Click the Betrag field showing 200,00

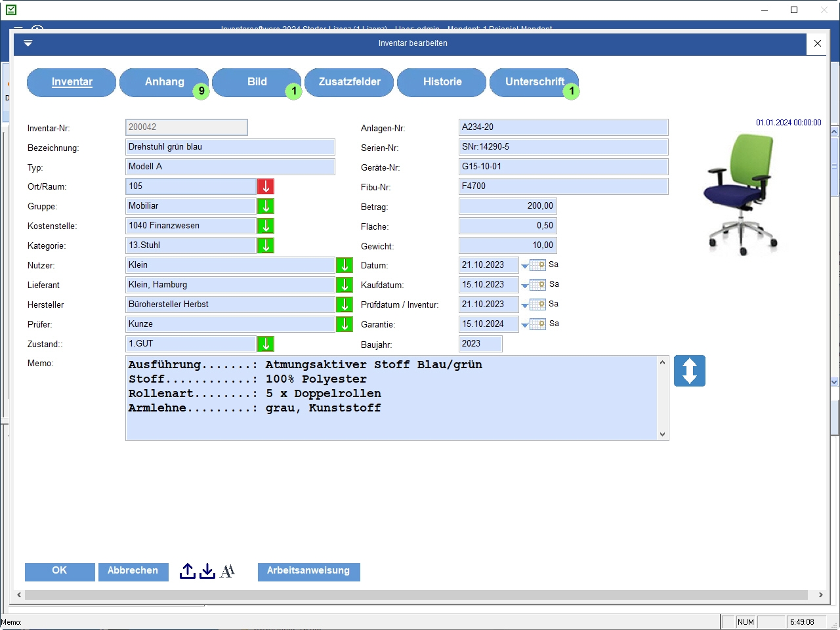click(x=507, y=206)
